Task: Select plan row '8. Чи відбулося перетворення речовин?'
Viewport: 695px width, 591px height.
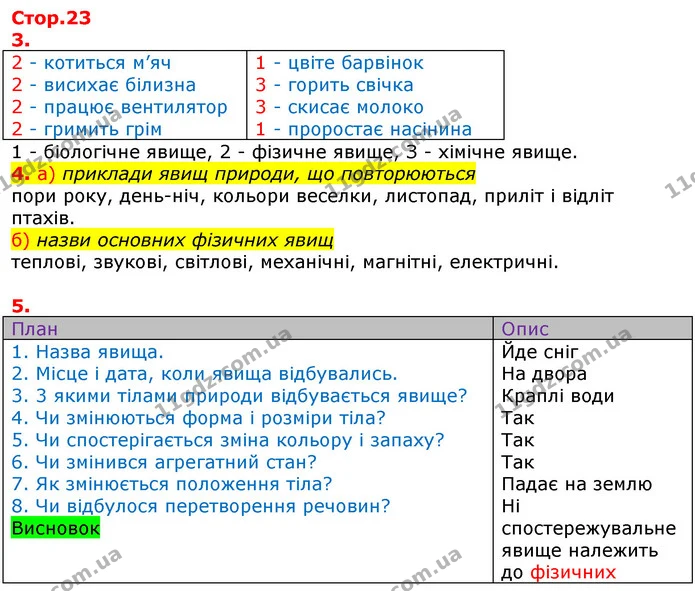Action: coord(201,506)
